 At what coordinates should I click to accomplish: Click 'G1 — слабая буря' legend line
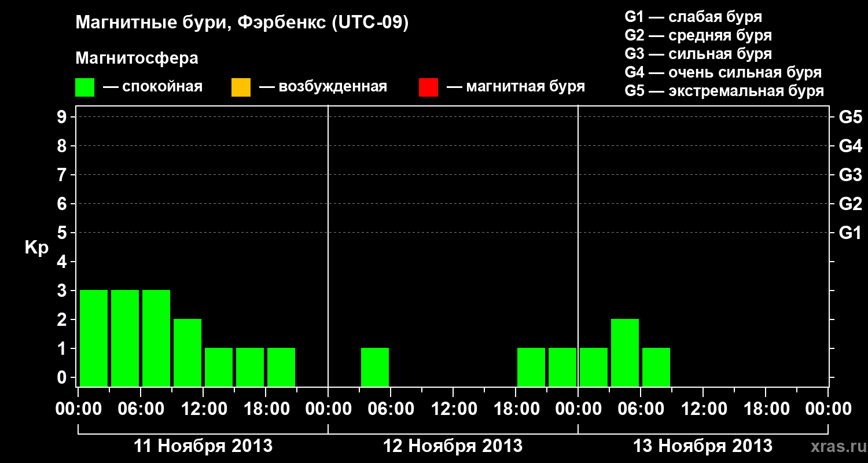[693, 16]
